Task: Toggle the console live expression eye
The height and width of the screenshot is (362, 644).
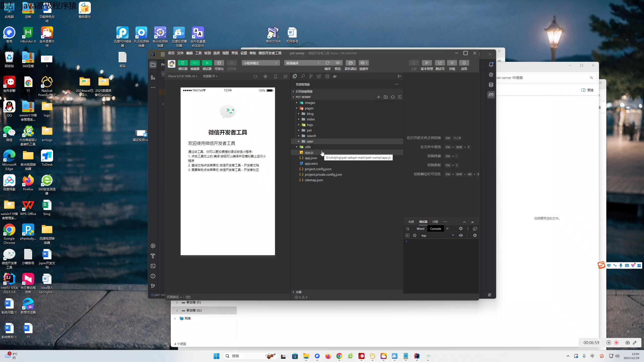Action: click(x=461, y=236)
